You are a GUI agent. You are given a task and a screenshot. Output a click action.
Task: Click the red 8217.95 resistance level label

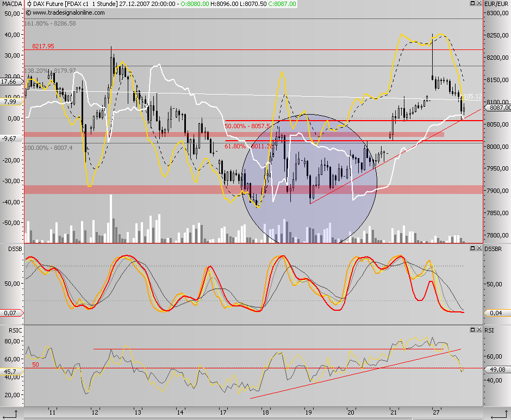43,46
